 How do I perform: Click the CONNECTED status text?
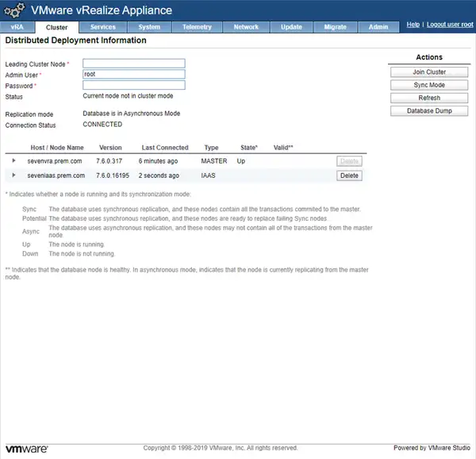coord(102,124)
